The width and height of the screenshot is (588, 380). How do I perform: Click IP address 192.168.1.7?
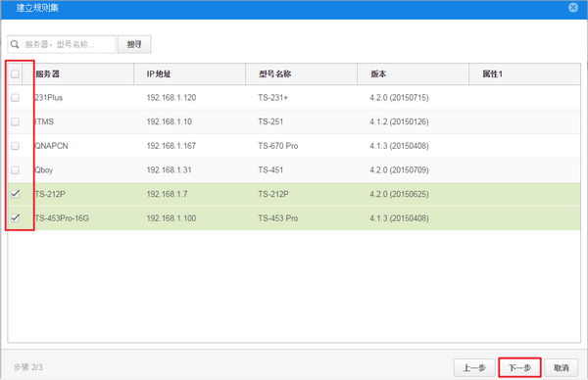(167, 194)
